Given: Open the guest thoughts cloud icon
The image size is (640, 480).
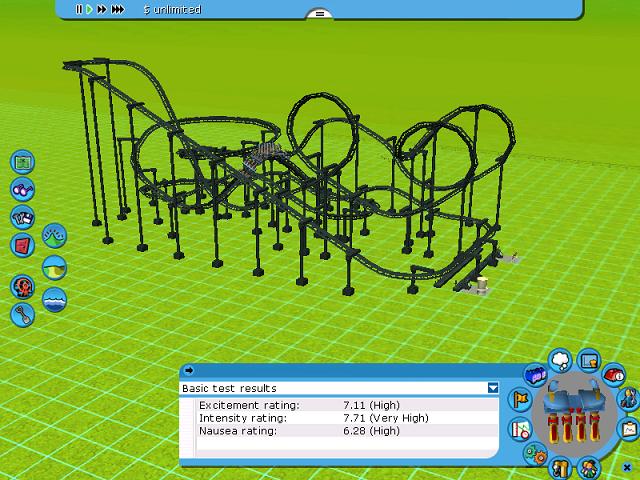Looking at the screenshot, I should pyautogui.click(x=560, y=360).
